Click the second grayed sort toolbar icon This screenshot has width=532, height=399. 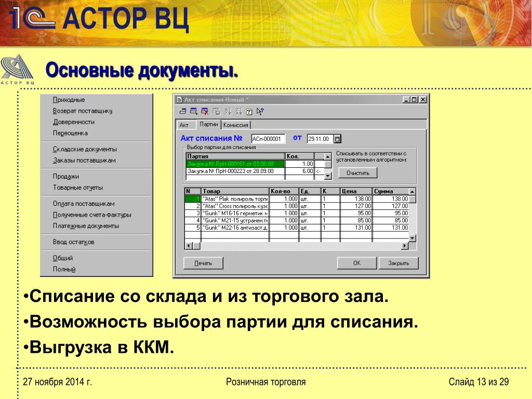[x=238, y=111]
